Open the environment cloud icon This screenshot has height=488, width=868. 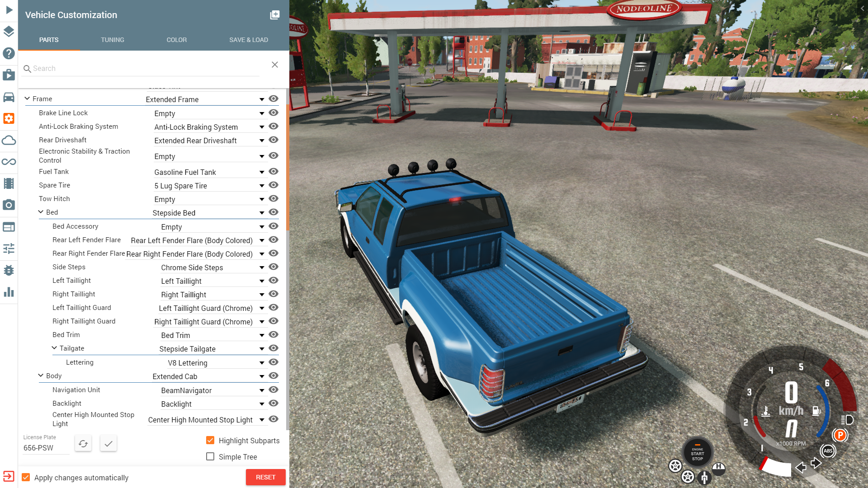click(9, 140)
